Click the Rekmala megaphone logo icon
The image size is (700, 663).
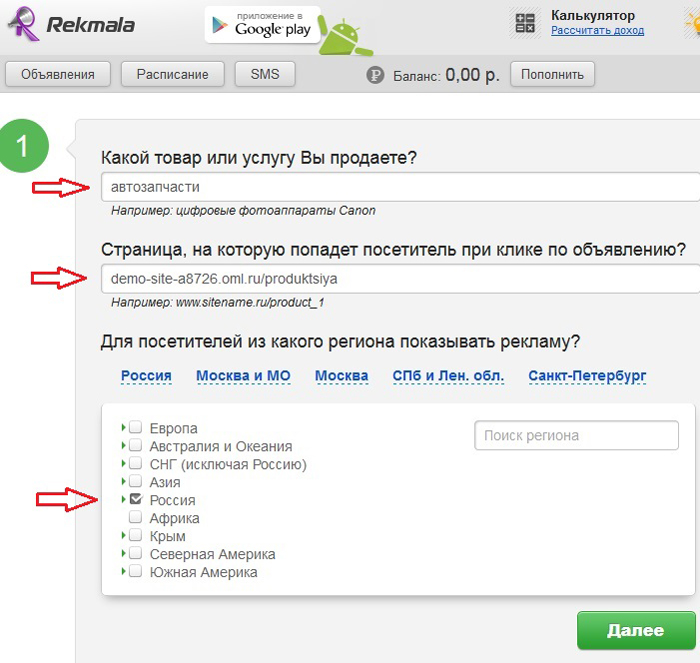[x=23, y=25]
